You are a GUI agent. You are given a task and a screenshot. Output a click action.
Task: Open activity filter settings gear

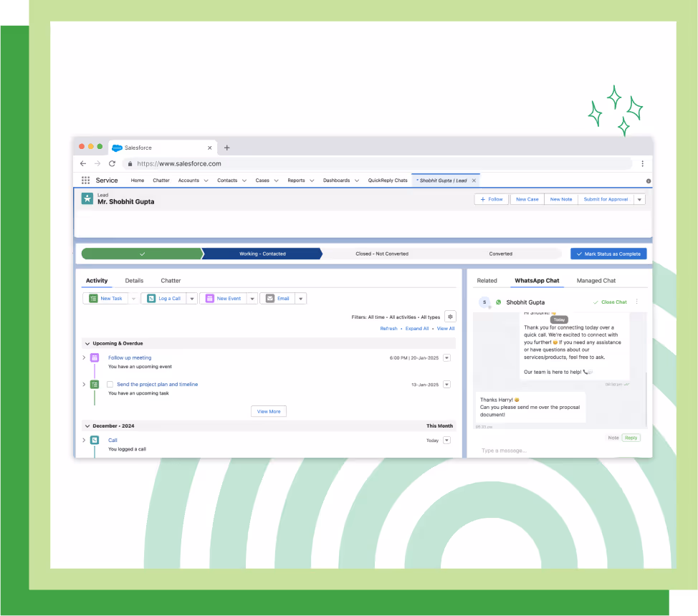click(x=450, y=317)
